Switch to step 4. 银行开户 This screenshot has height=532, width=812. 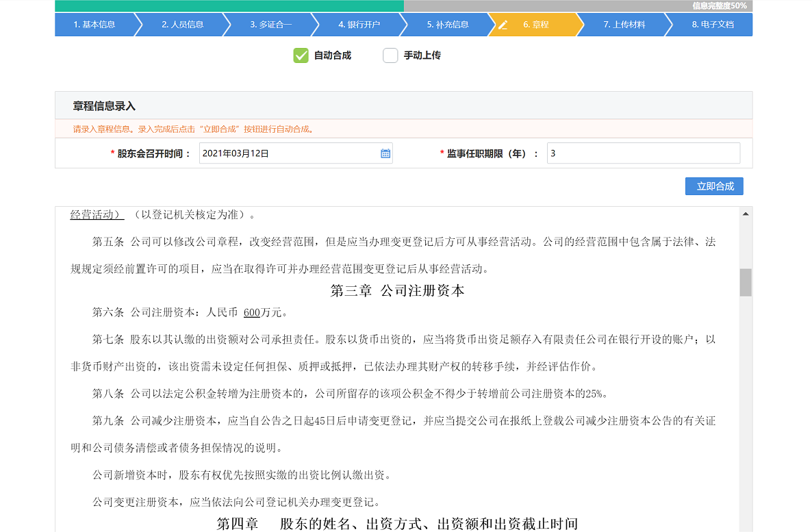tap(359, 25)
